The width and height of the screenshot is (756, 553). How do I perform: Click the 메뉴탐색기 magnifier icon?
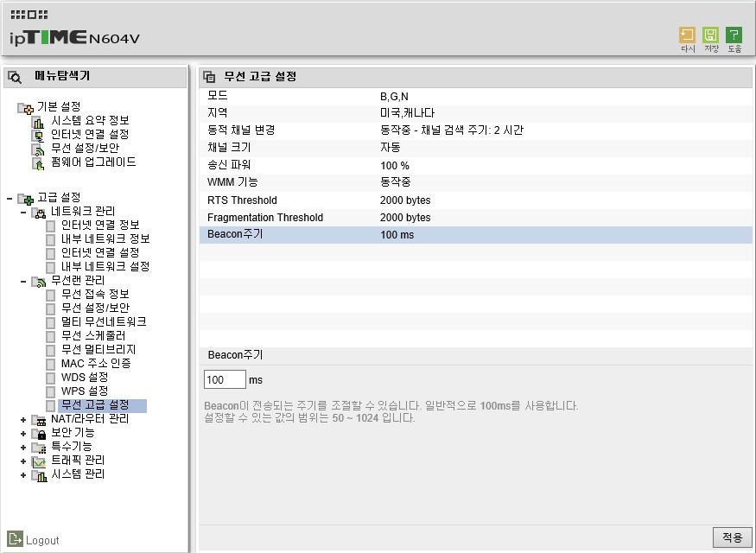(15, 77)
